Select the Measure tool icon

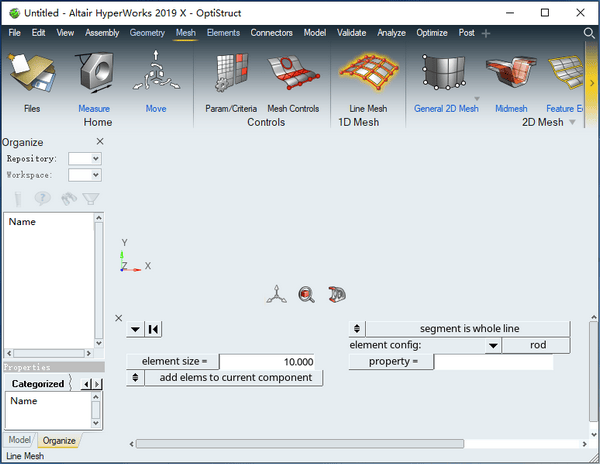(x=94, y=75)
